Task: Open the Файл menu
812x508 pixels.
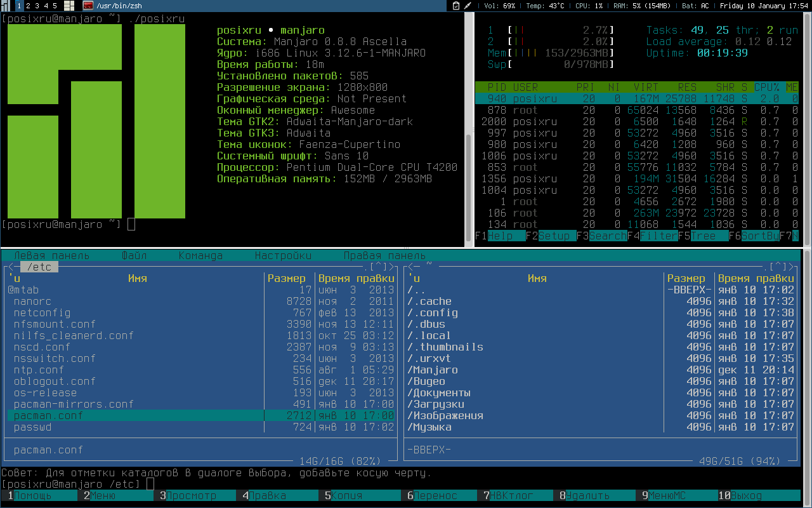Action: click(x=134, y=256)
